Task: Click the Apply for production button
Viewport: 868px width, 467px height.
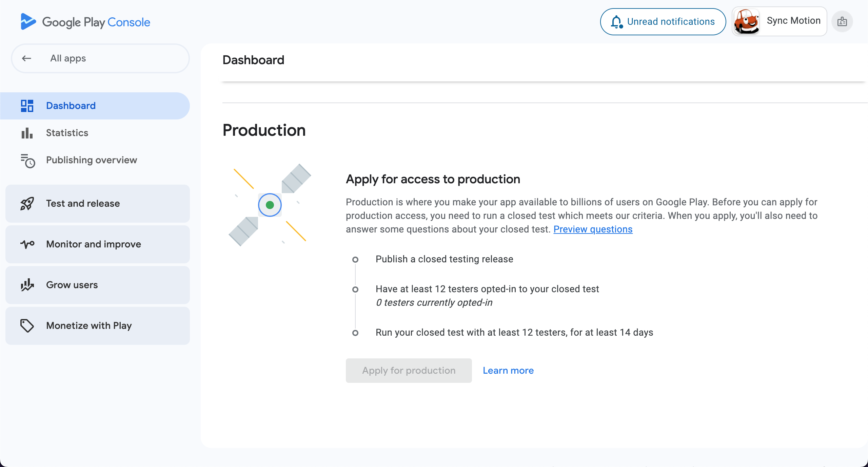Action: point(409,371)
